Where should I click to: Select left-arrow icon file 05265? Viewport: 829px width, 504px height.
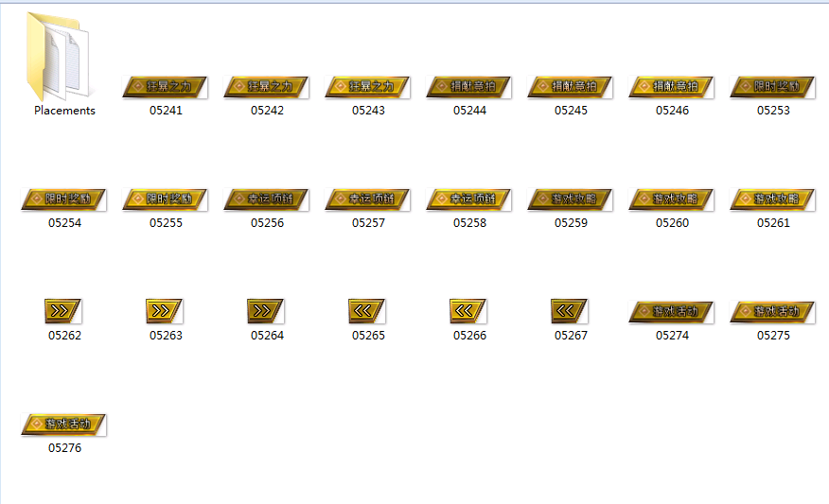(x=368, y=311)
